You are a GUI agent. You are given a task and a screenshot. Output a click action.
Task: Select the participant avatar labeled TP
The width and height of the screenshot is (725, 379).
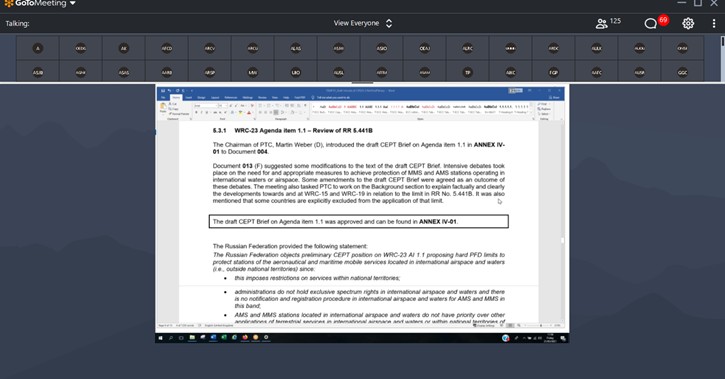click(x=467, y=72)
